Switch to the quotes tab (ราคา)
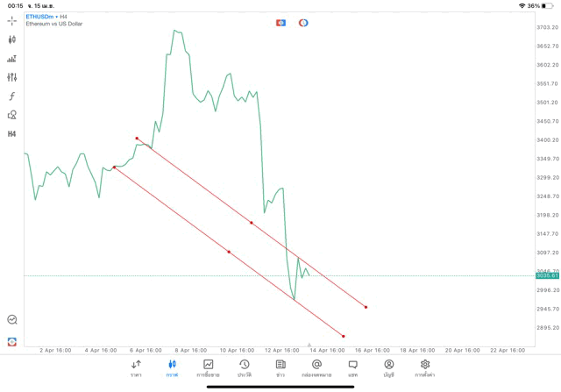The image size is (561, 392). pos(137,368)
